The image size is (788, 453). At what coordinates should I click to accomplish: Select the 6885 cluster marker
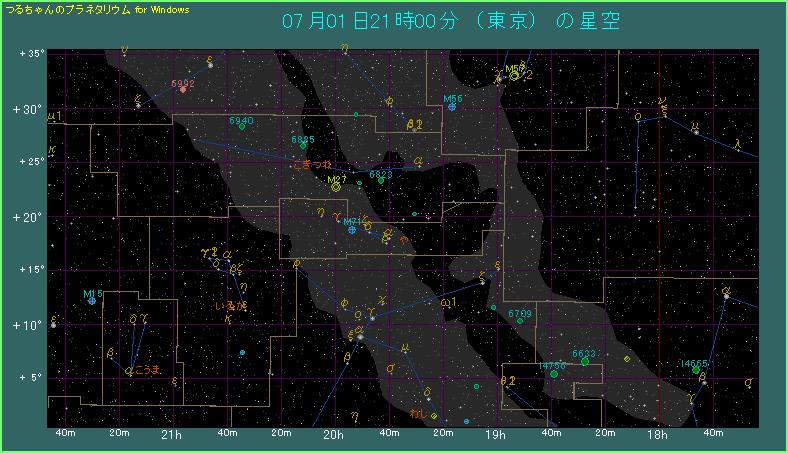[x=303, y=146]
